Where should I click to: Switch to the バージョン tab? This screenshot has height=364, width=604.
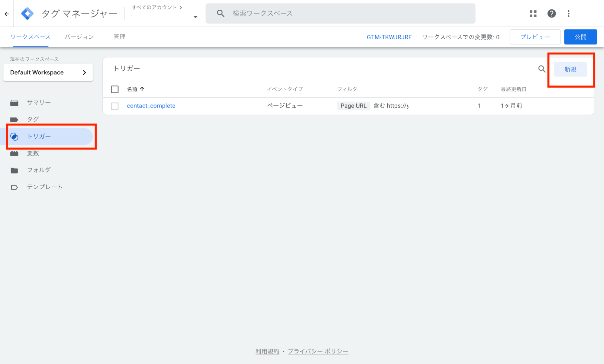tap(79, 37)
